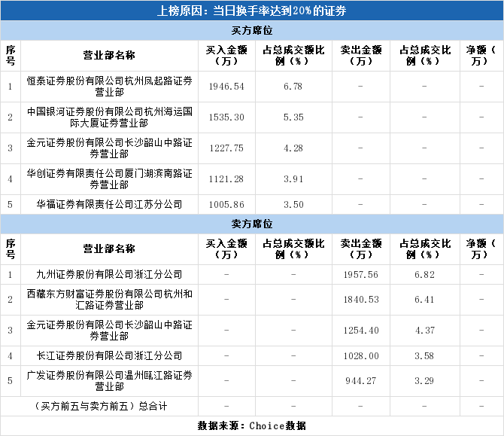This screenshot has height=436, width=504.
Task: Select the 卖方席位 section header
Action: (252, 224)
